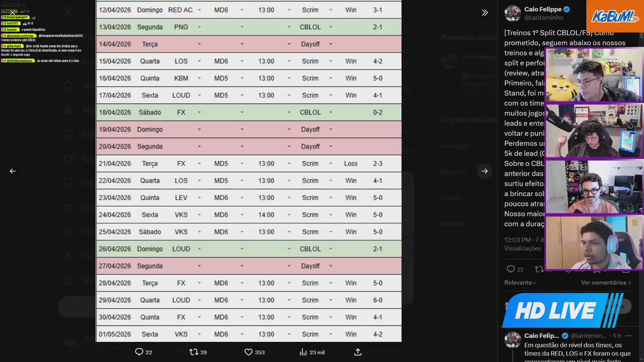This screenshot has height=362, width=644.
Task: Open the Dayoff dropdown in the 14/04/2026 row
Action: (331, 44)
